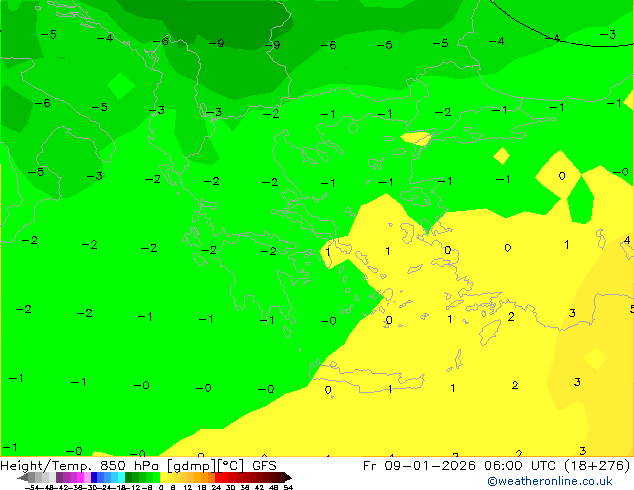Pick the dark blue legend color swatch
Screen dimensions: 634x490
pyautogui.click(x=94, y=477)
